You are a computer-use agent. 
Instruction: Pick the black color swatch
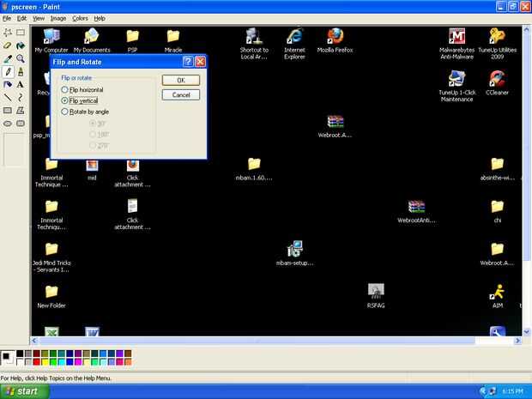20,354
